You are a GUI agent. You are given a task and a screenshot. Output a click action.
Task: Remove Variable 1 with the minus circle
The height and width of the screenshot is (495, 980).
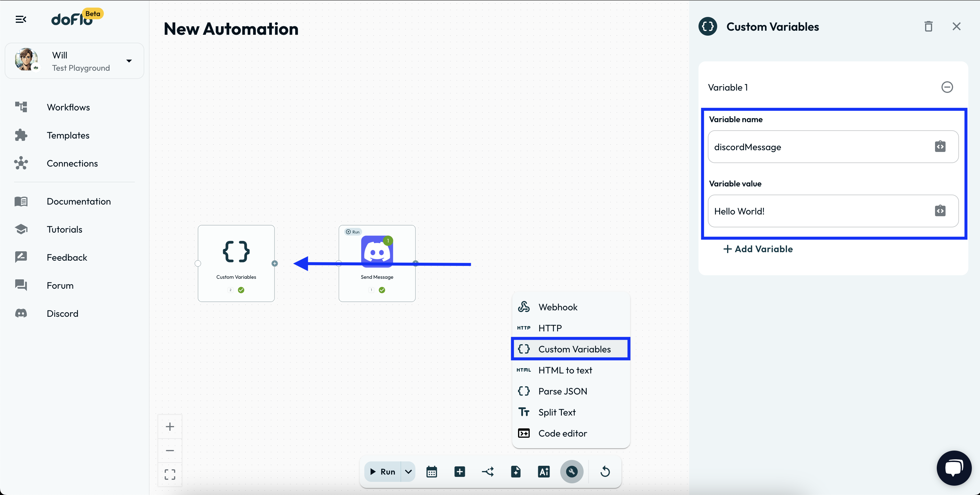coord(947,87)
